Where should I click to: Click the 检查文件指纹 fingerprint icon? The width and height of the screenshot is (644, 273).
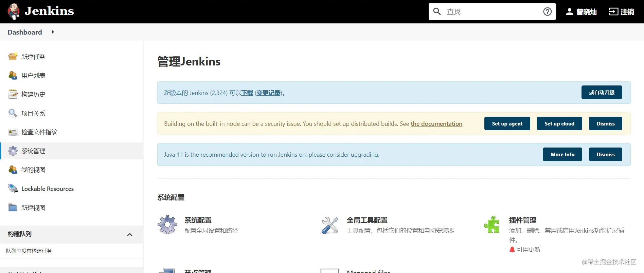coord(13,132)
